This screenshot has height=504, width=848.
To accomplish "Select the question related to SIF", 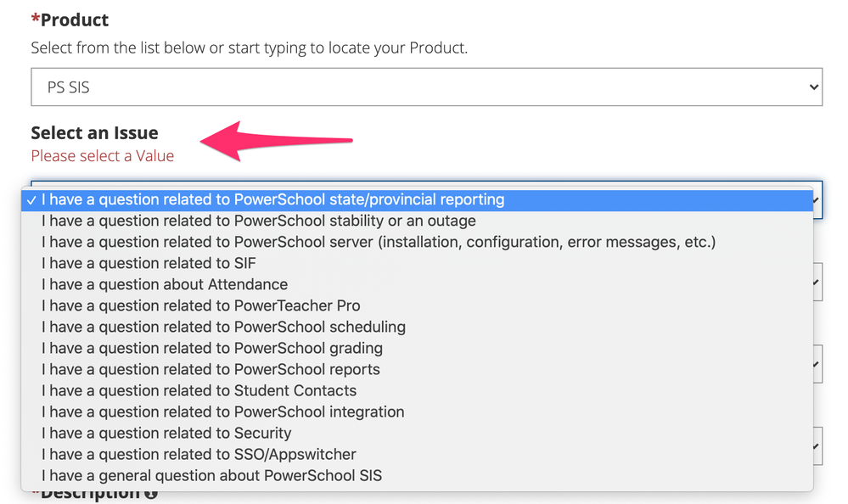I will click(149, 264).
